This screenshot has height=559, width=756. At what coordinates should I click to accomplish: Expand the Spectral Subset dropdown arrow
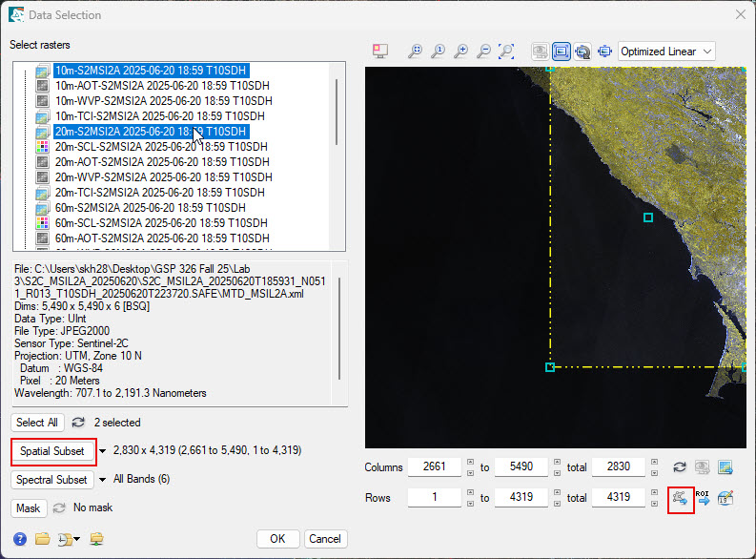pos(102,480)
